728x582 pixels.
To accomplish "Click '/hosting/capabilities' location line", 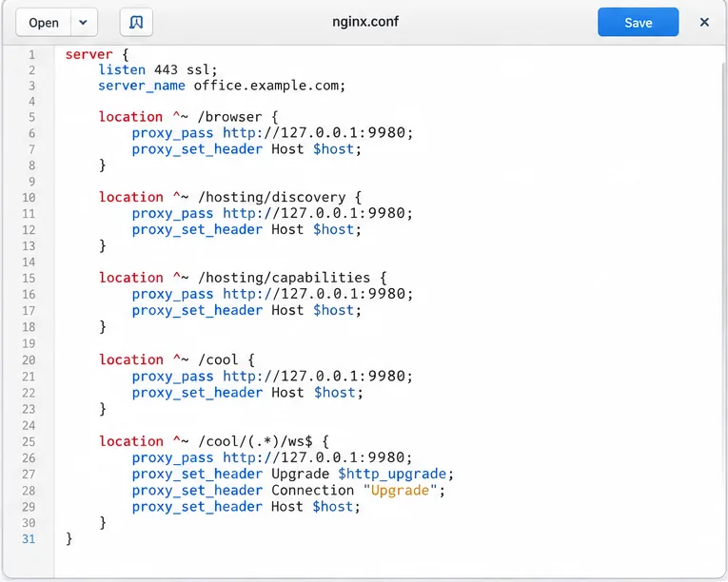I will point(243,278).
